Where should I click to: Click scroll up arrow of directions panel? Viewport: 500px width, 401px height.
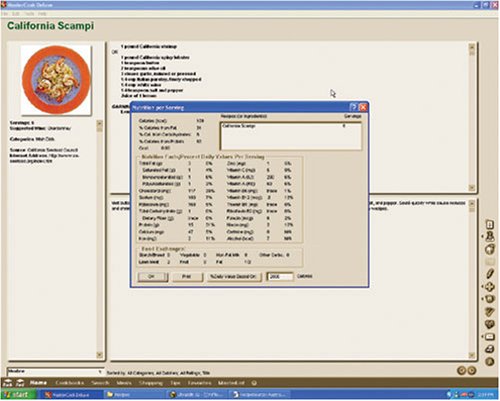pos(472,203)
